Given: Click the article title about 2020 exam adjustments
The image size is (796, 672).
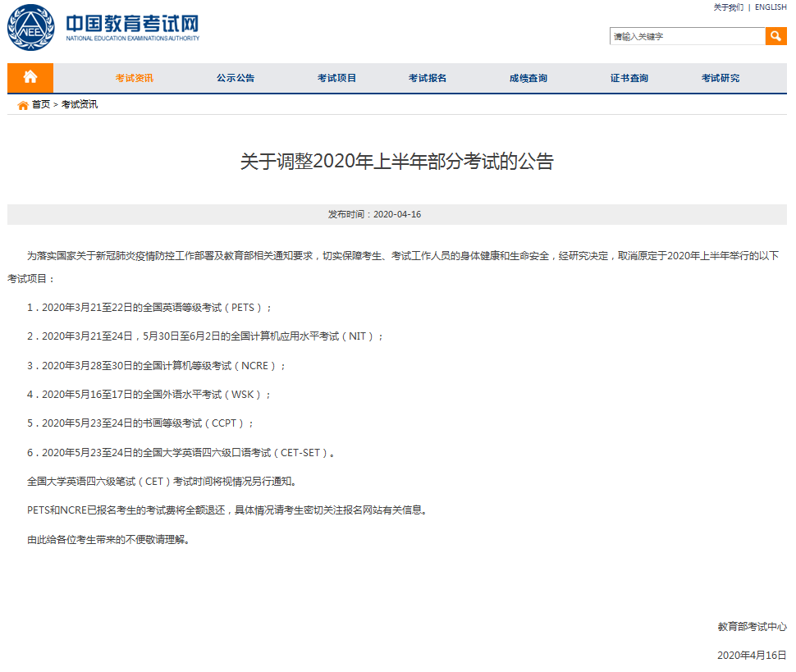Looking at the screenshot, I should [397, 162].
